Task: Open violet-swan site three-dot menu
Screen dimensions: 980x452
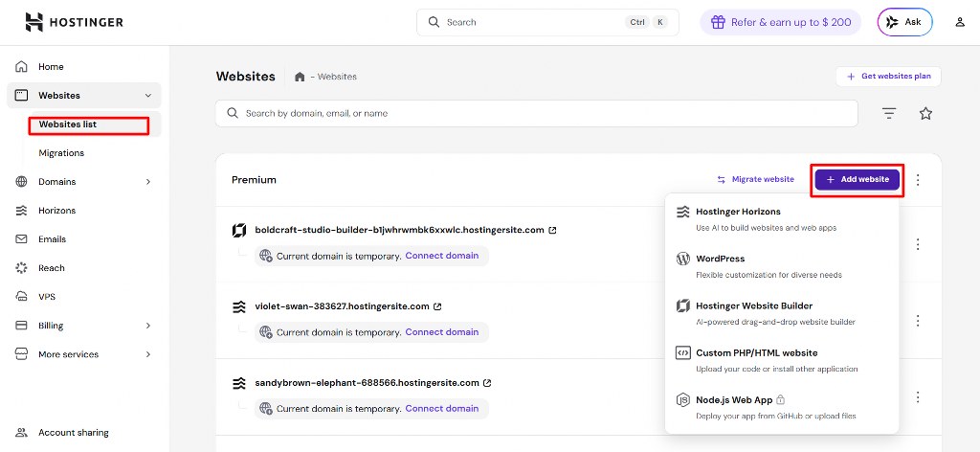Action: (918, 320)
